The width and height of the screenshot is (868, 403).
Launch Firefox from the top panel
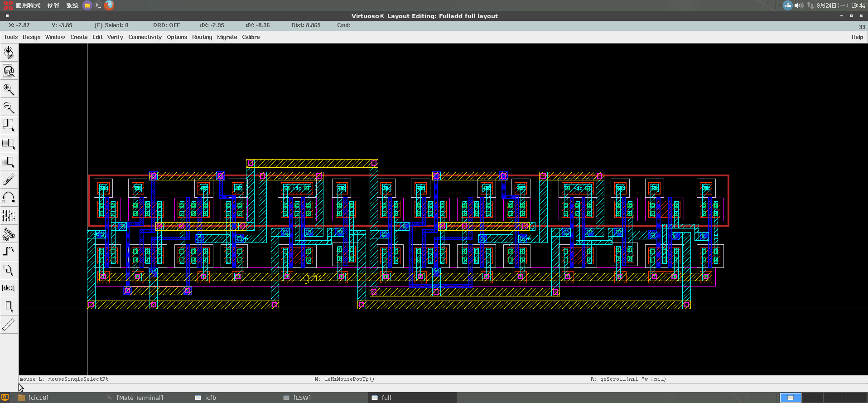click(109, 5)
